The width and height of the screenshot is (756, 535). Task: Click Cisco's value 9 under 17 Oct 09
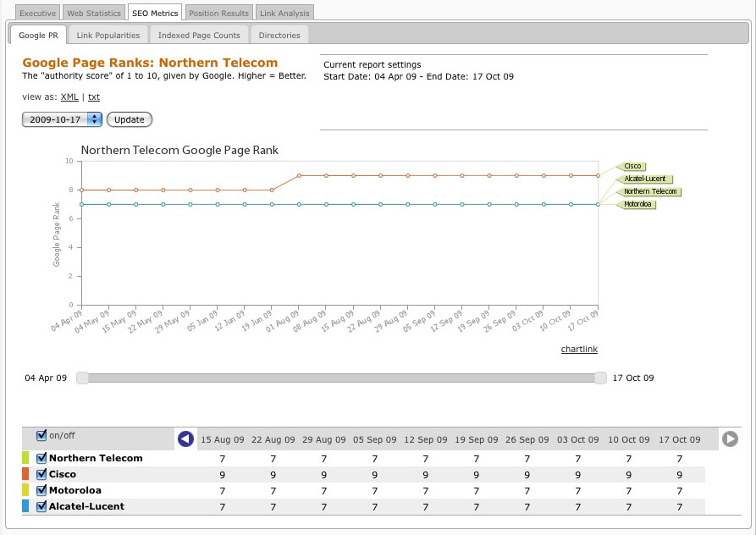click(x=679, y=475)
